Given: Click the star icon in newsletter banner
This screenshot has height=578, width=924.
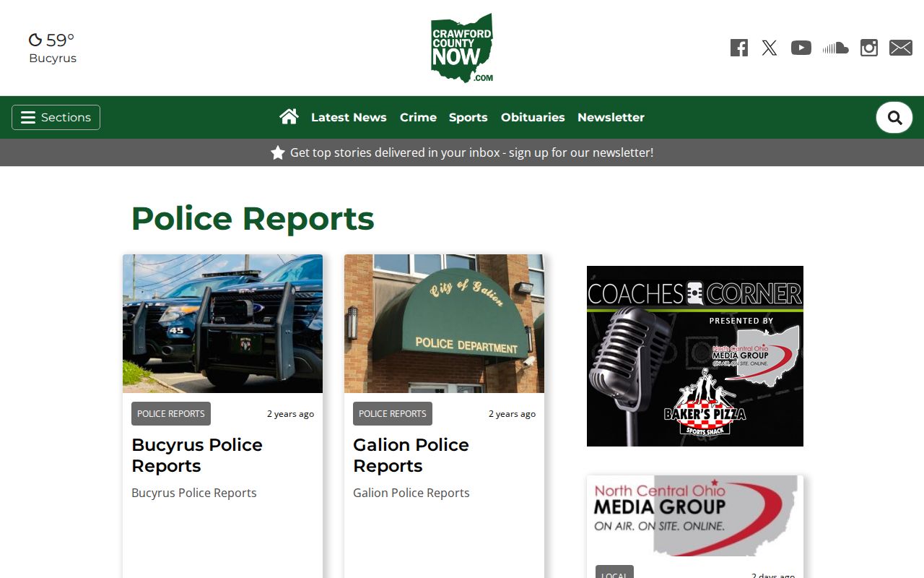Looking at the screenshot, I should [x=278, y=152].
